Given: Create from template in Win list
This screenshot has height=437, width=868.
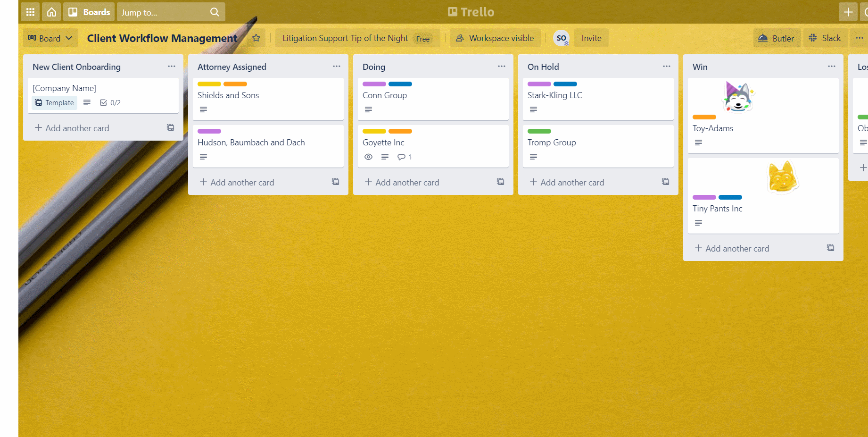Looking at the screenshot, I should click(831, 248).
